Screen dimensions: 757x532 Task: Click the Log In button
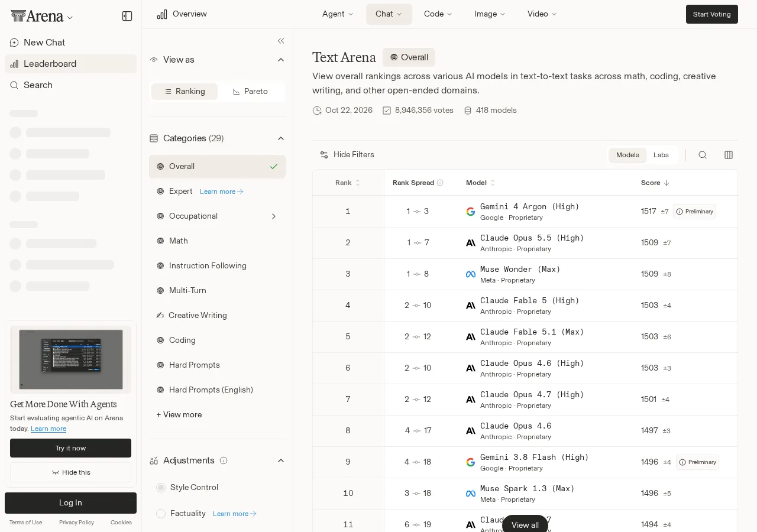click(x=70, y=503)
